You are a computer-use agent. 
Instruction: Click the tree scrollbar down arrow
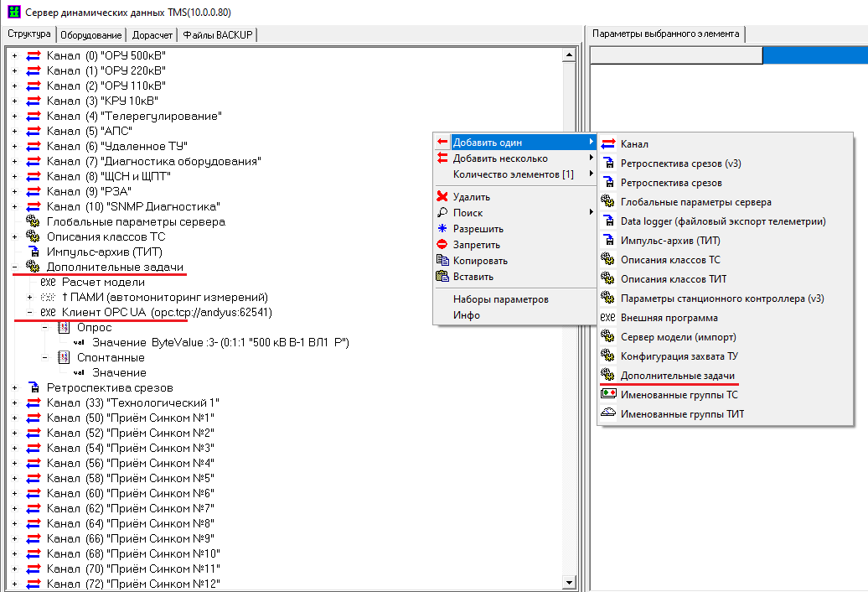(x=569, y=583)
